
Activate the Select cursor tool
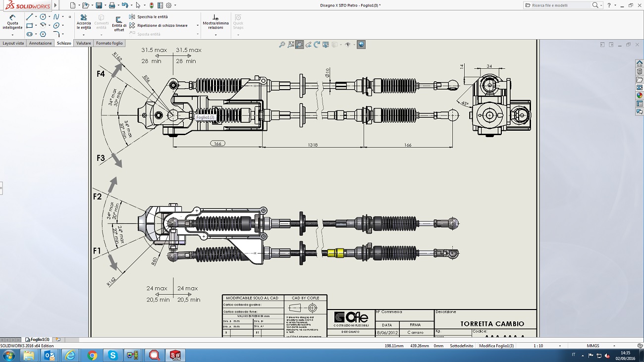[x=138, y=5]
